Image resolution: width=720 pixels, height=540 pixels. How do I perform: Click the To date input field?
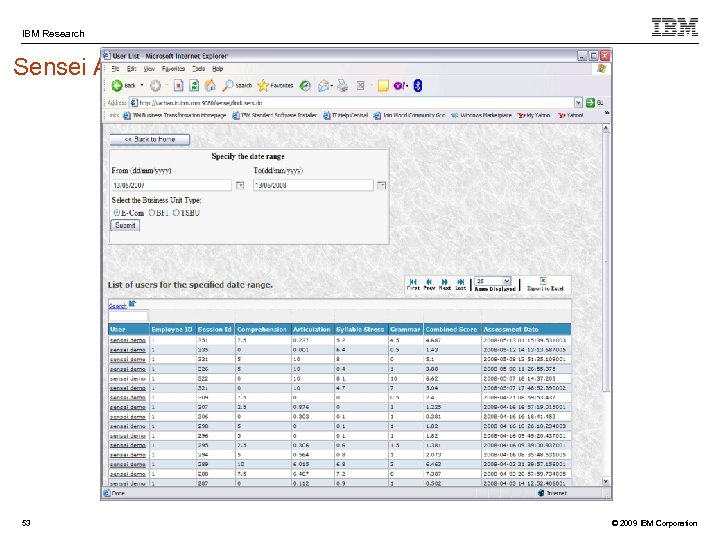[x=313, y=185]
